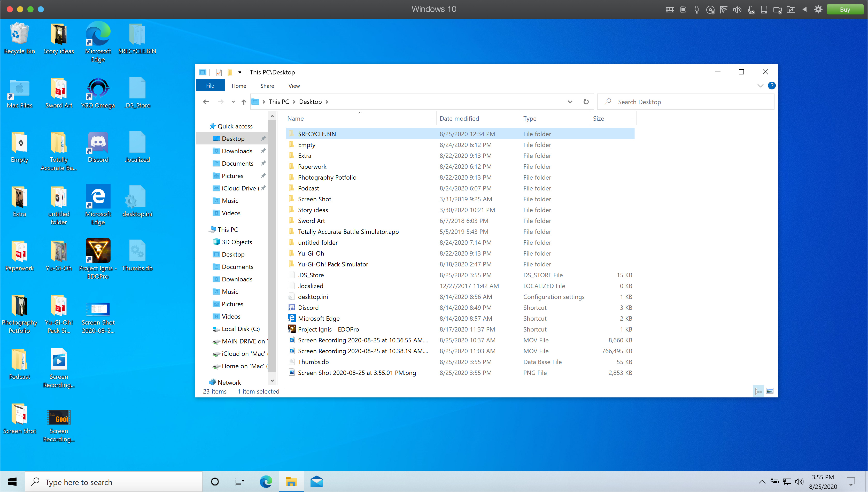The height and width of the screenshot is (492, 868).
Task: Launch Discord from the desktop
Action: [98, 147]
